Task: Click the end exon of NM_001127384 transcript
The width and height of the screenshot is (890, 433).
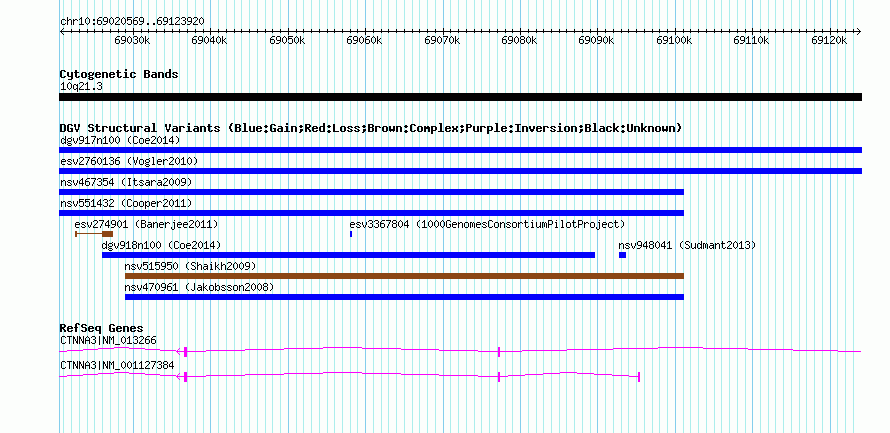Action: pos(639,376)
